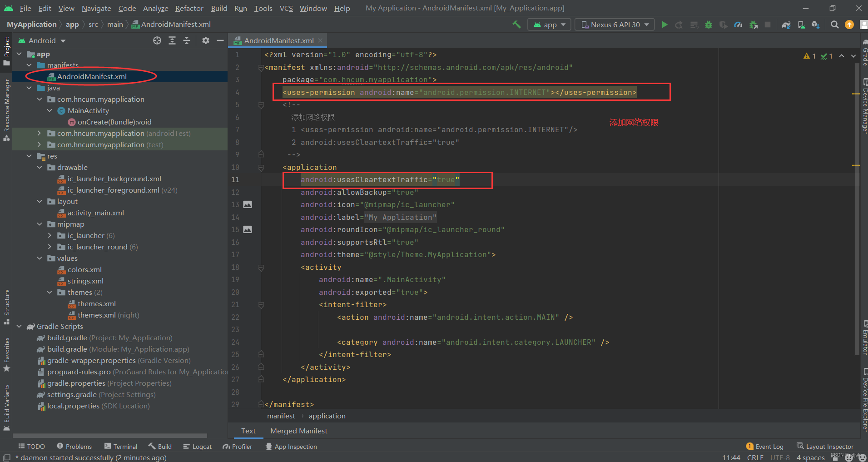The height and width of the screenshot is (462, 868).
Task: Collapse the Gradle Scripts node
Action: coord(19,326)
